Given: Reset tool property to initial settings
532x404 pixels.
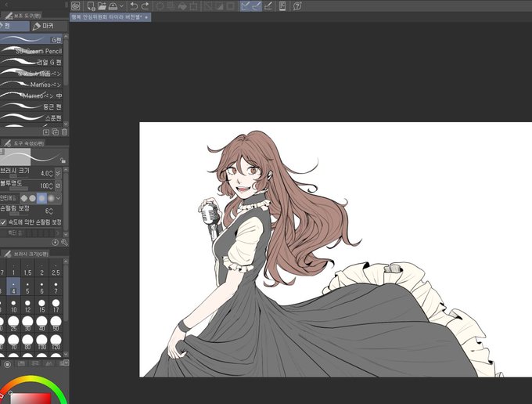Looking at the screenshot, I should (x=56, y=243).
